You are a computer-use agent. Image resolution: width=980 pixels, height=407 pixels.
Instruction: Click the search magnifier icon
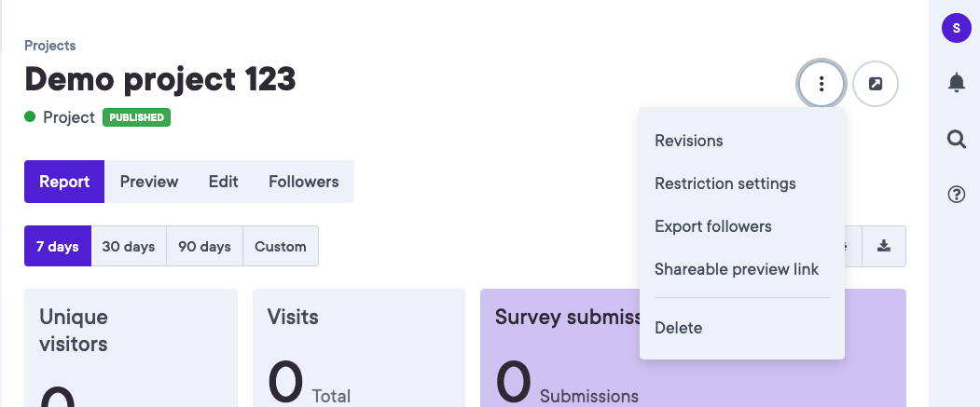click(956, 139)
